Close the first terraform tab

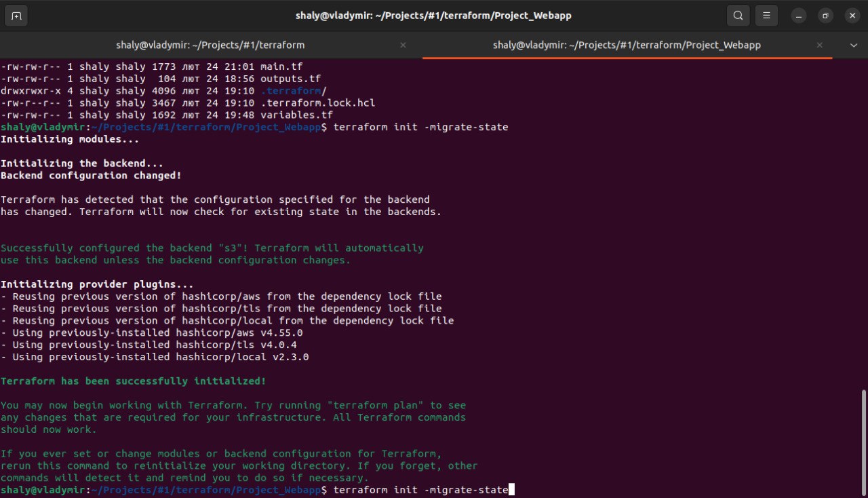click(403, 45)
